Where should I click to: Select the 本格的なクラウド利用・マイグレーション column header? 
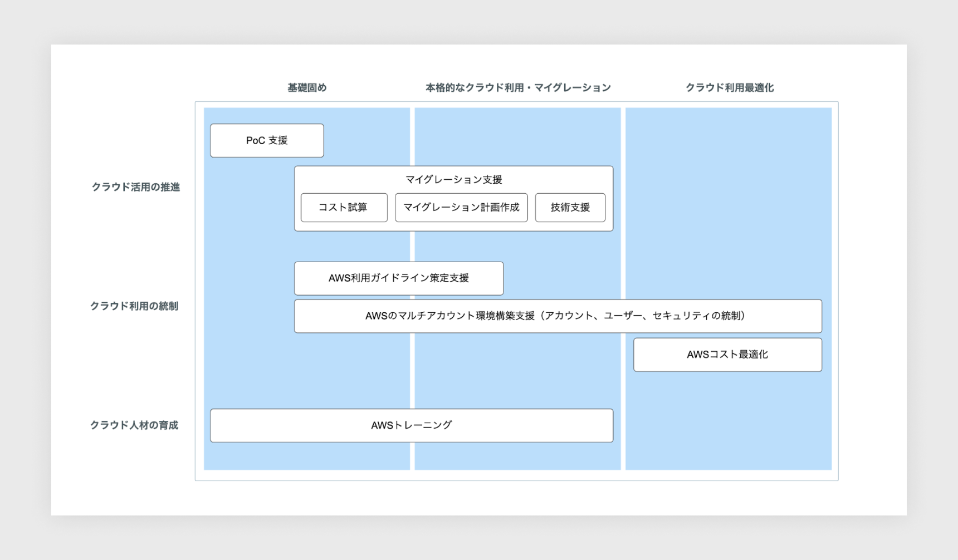(518, 87)
